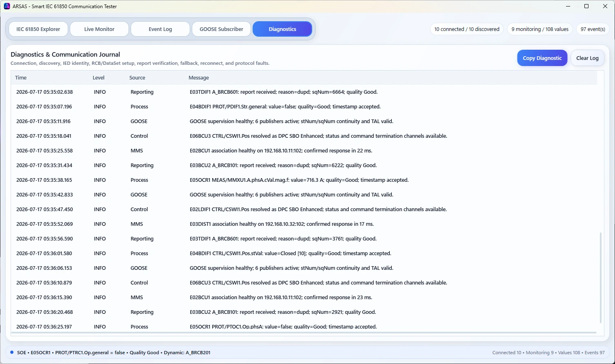Click the INFO level at 05:35:47.450
Viewport: 615px width, 364px height.
tap(100, 210)
